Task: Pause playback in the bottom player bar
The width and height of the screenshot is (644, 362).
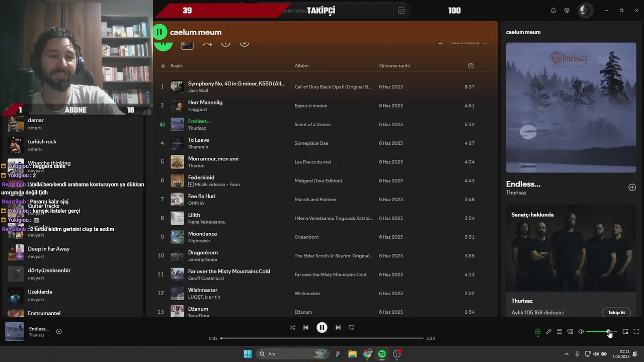Action: click(x=322, y=327)
